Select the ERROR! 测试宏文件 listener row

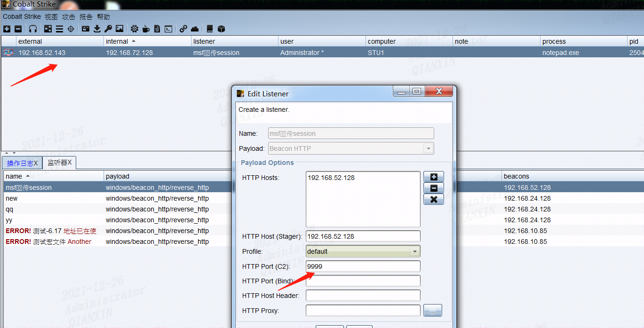(118, 242)
